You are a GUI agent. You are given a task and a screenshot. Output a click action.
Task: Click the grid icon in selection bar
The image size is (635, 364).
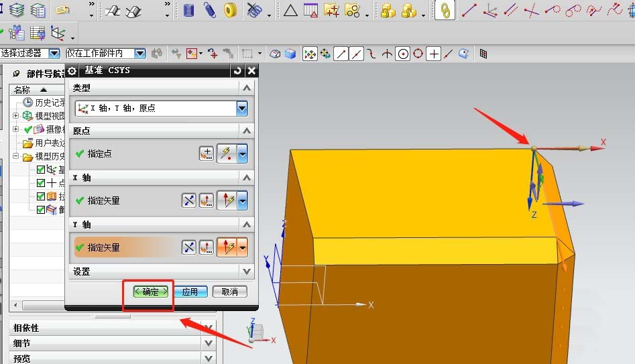(483, 54)
